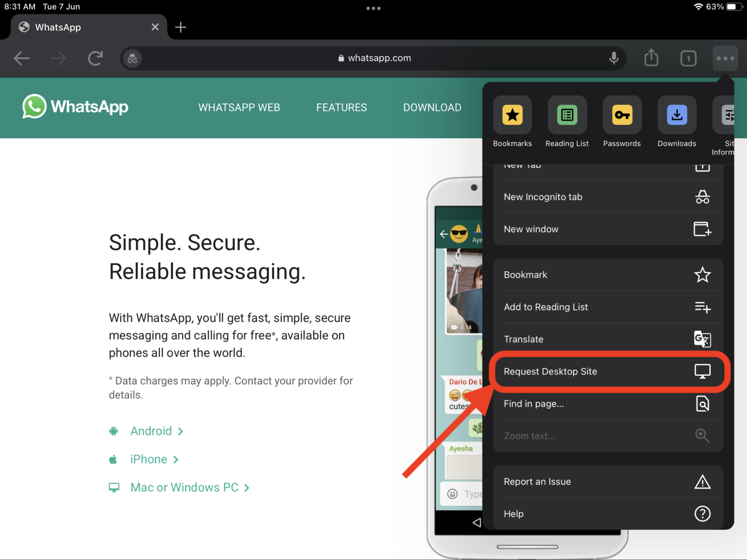Screen dimensions: 747x560
Task: Go back with the back arrow
Action: (x=21, y=58)
